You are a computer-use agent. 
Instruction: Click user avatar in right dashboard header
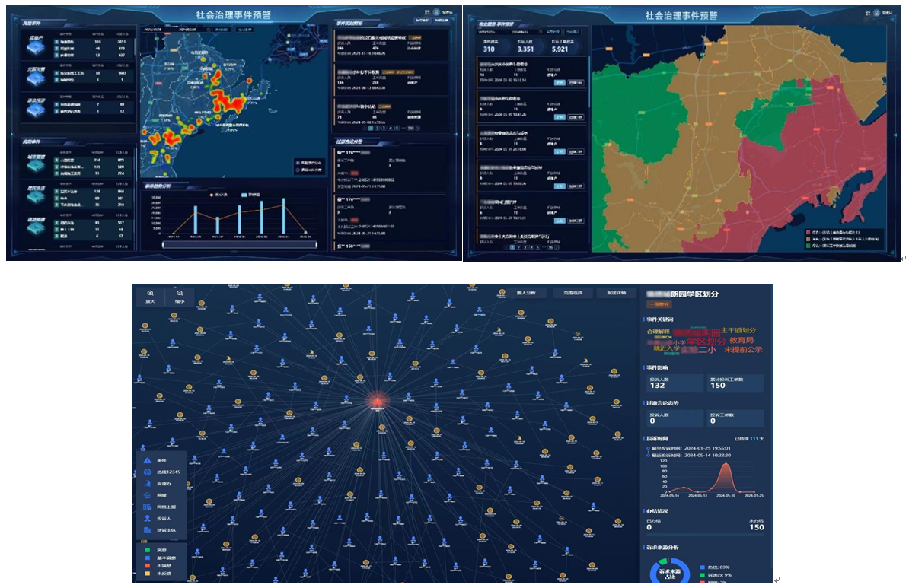[876, 13]
